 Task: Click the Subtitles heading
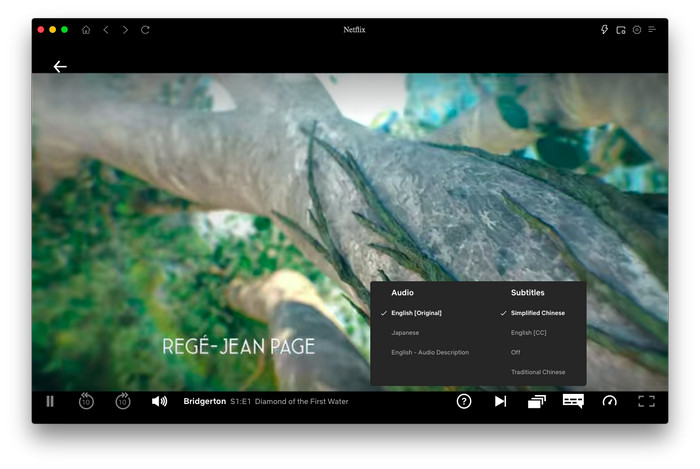[x=527, y=292]
